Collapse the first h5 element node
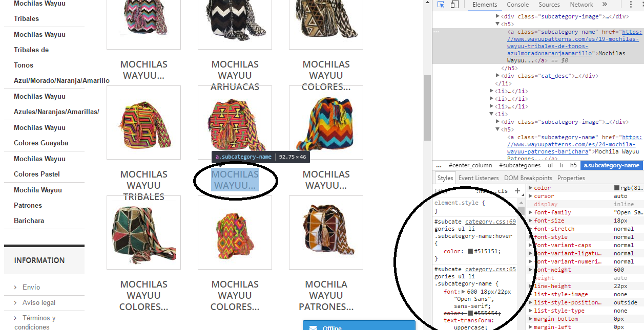The width and height of the screenshot is (644, 330). coord(497,24)
